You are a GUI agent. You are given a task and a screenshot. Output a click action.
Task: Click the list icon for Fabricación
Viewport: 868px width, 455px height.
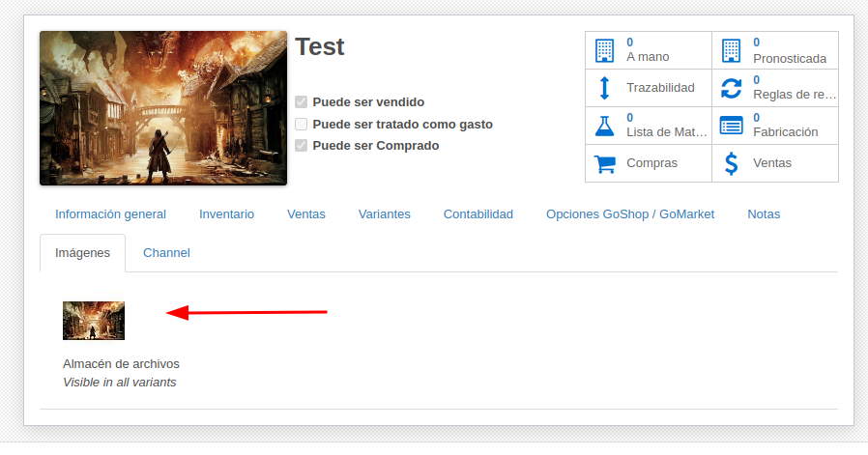click(731, 126)
